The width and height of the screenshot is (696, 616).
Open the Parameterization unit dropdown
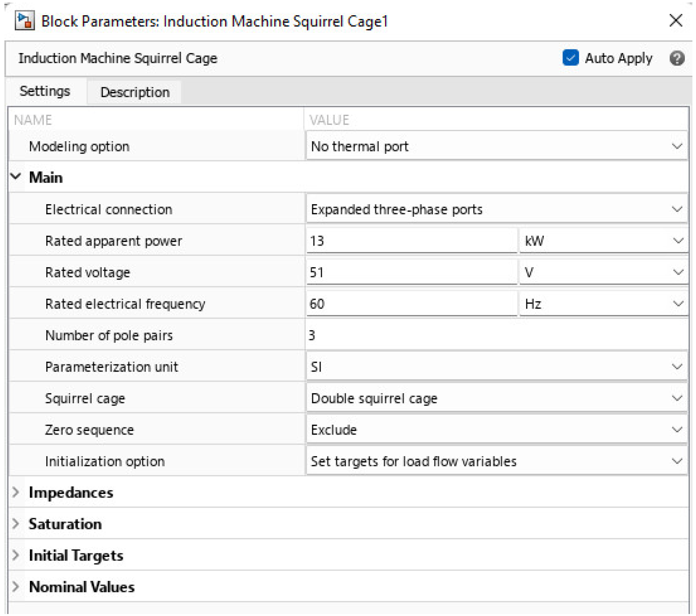pyautogui.click(x=497, y=367)
